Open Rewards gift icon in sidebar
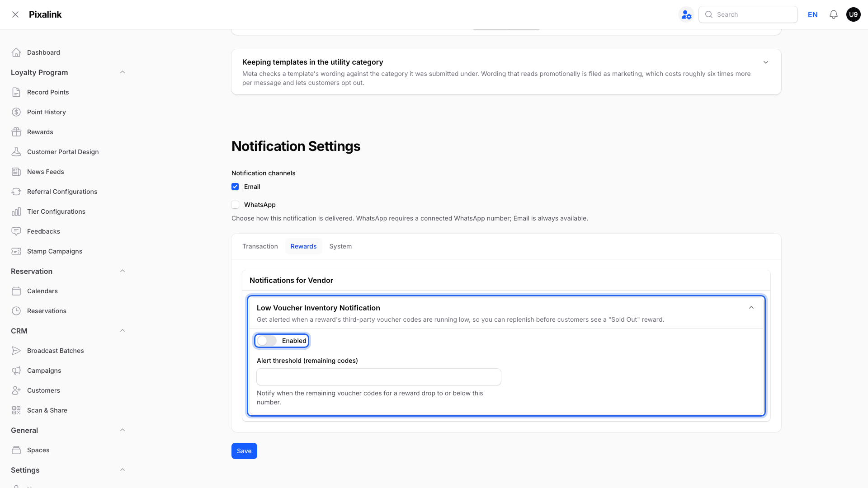The image size is (868, 488). (16, 132)
